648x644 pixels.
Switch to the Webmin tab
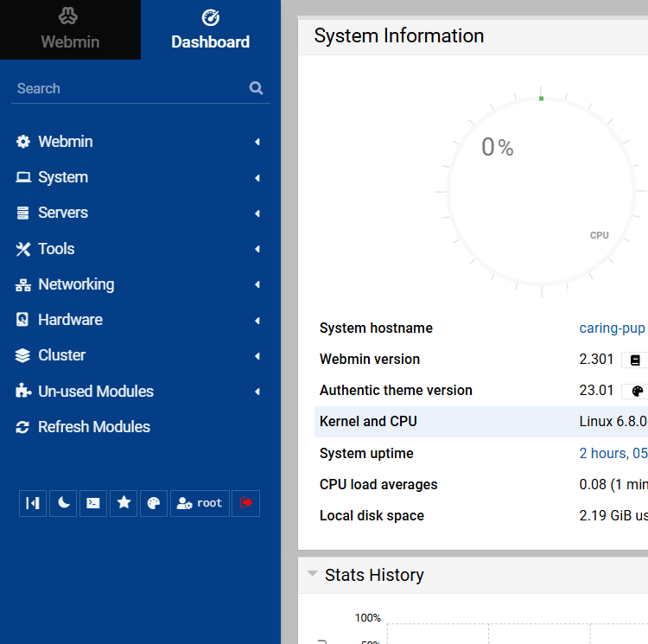tap(70, 30)
